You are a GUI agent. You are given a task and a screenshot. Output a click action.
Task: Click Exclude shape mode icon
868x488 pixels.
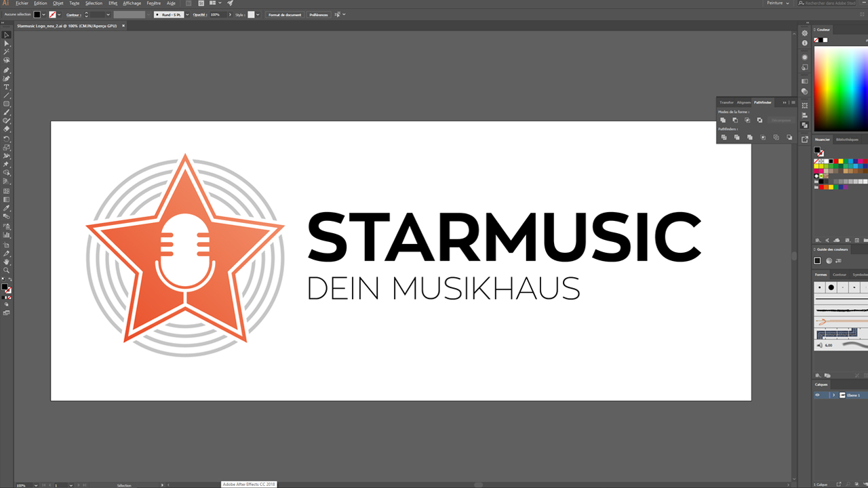coord(759,120)
